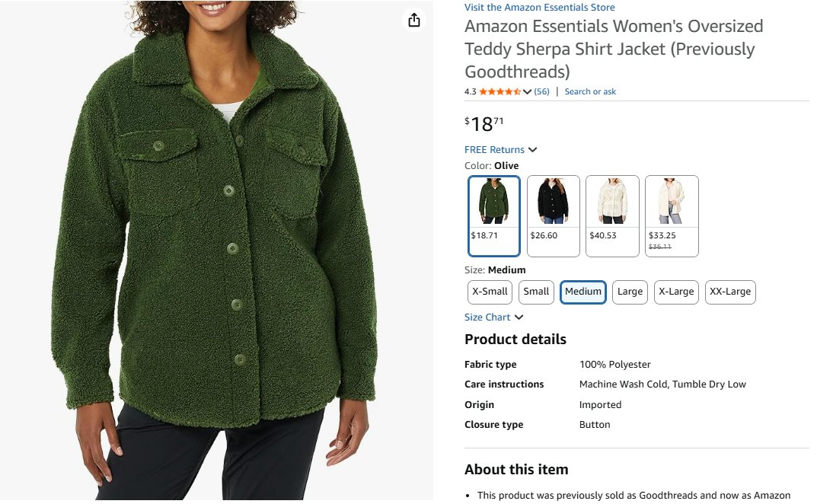
Task: Click the share icon on product image
Action: coord(413,21)
